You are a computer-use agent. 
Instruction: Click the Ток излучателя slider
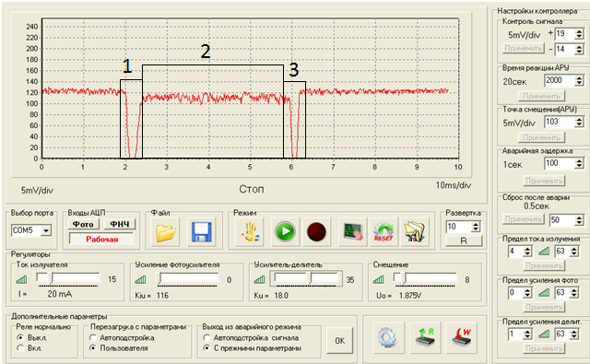[x=68, y=278]
